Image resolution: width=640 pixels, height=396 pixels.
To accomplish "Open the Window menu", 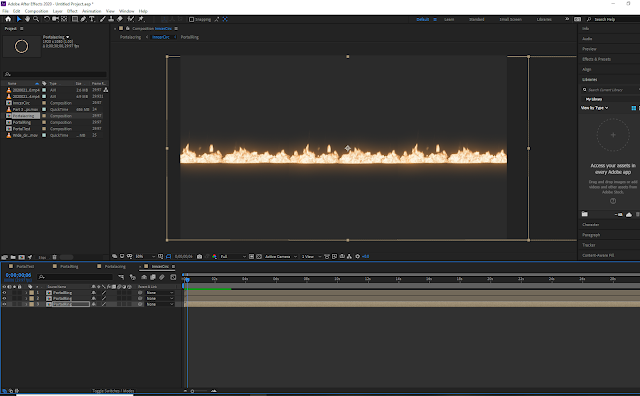I will (126, 11).
